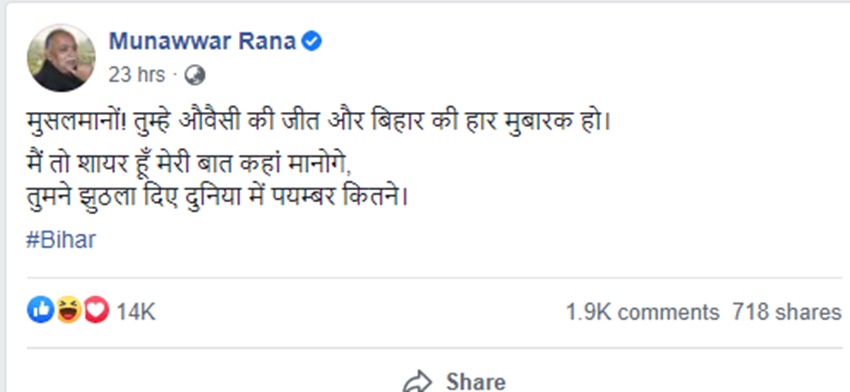Image resolution: width=850 pixels, height=392 pixels.
Task: View the 14K reactions count
Action: tap(136, 312)
